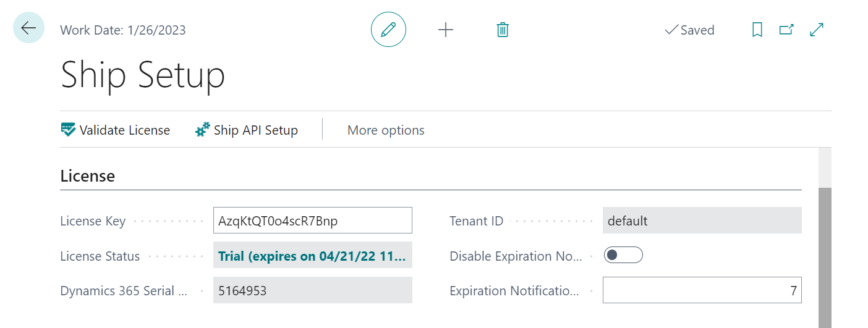The image size is (868, 328).
Task: Click the plus icon to create new
Action: click(446, 30)
